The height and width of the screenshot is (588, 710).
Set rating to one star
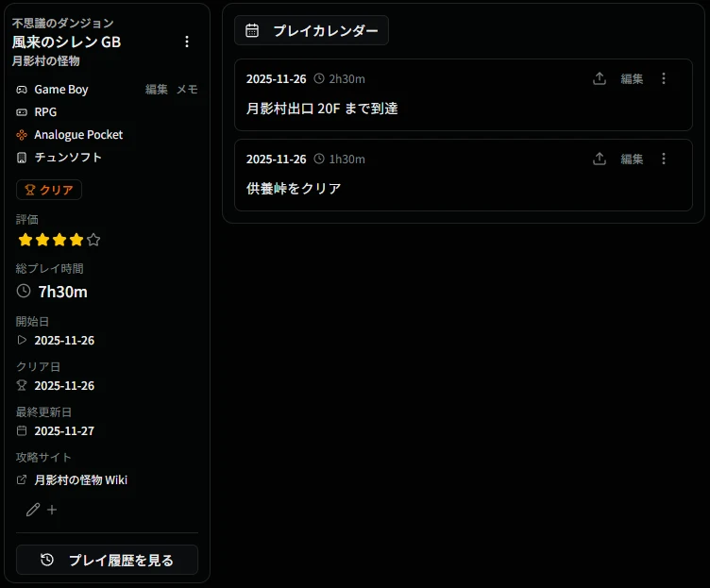25,240
